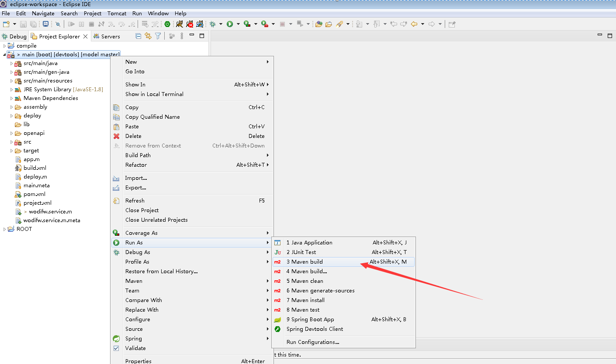Start Tomcat with the cat icon
The height and width of the screenshot is (364, 616).
point(180,24)
